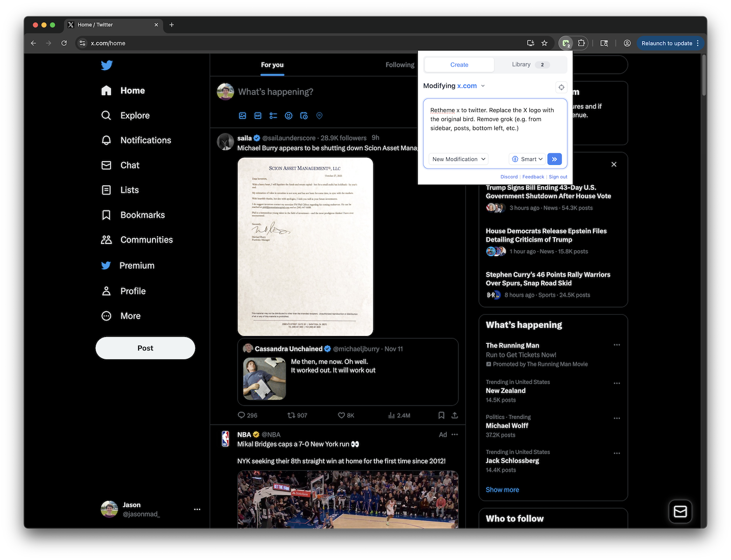Switch to the Library tab in the popup
Viewport: 731px width, 560px height.
(521, 64)
